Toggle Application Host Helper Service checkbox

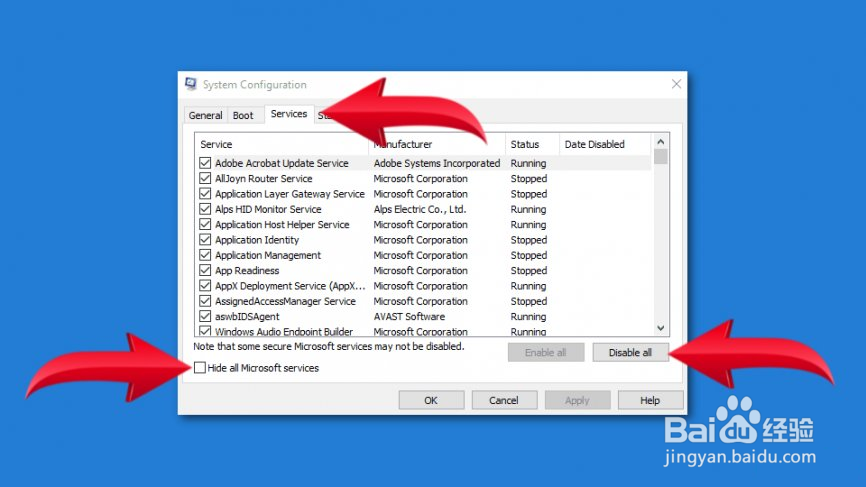pos(205,224)
